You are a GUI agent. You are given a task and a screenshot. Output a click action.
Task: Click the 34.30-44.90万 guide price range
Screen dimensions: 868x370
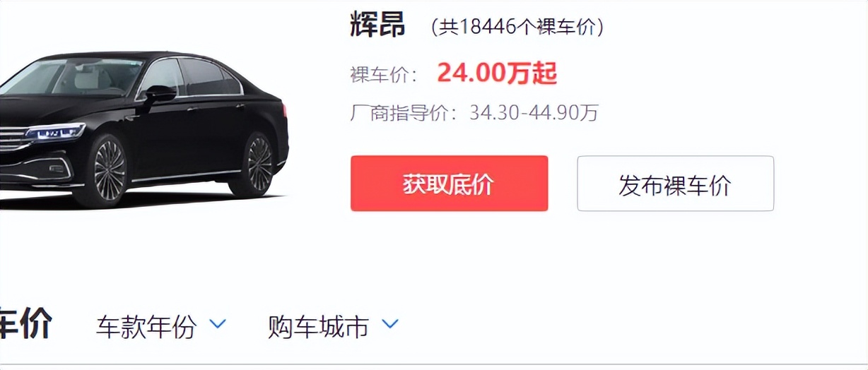pyautogui.click(x=534, y=112)
